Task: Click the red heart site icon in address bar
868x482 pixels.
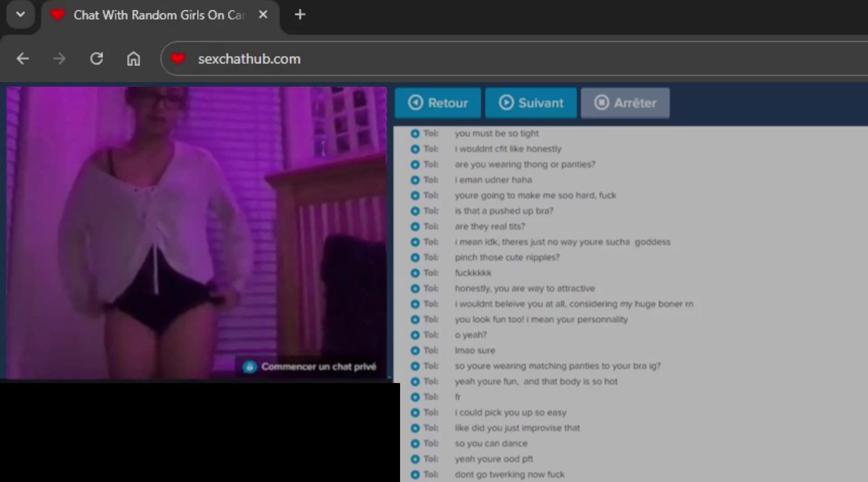Action: [178, 59]
